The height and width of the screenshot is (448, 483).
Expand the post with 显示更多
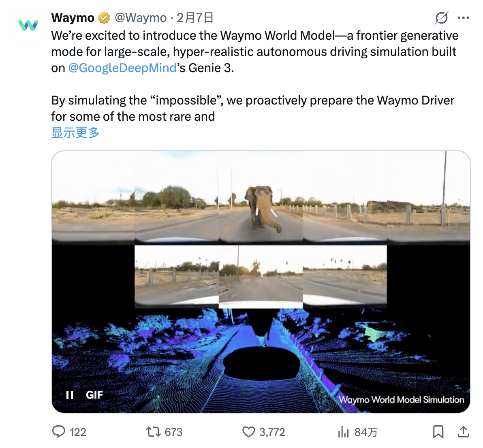pos(75,132)
